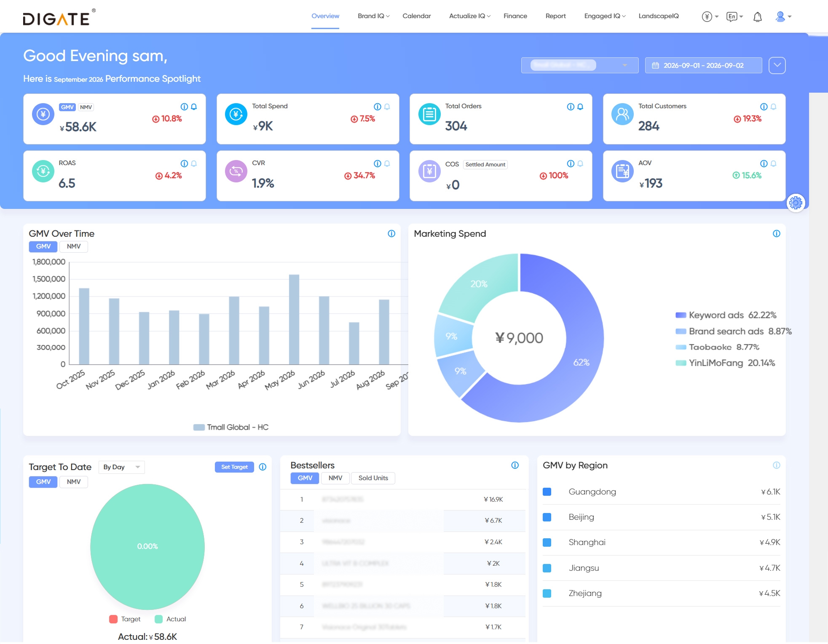Click alert bell on CVR card
828x644 pixels.
387,163
